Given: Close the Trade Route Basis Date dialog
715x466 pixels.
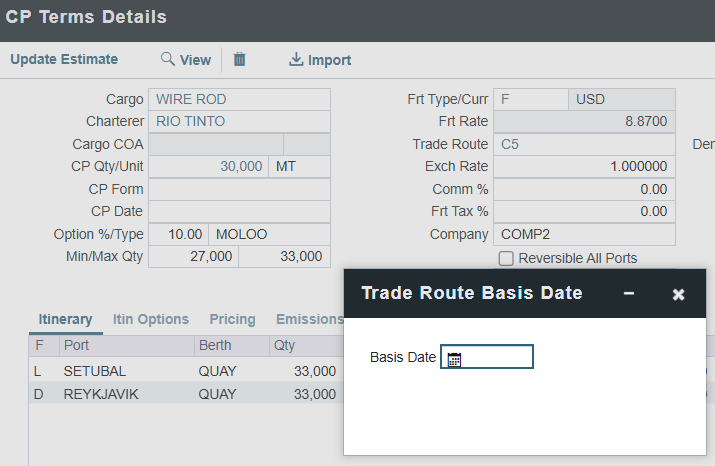Looking at the screenshot, I should 678,294.
